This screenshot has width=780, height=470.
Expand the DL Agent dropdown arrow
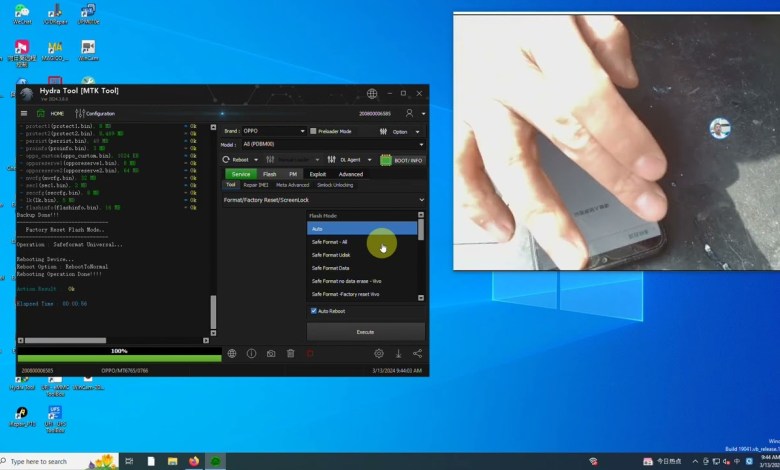tap(369, 160)
